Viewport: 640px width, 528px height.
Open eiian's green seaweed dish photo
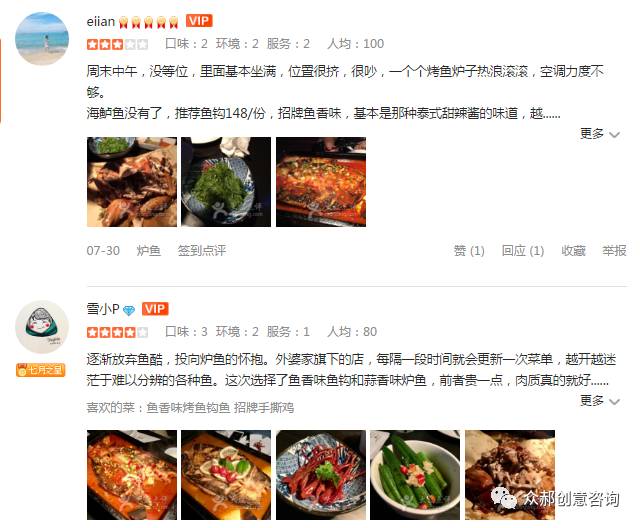[226, 182]
